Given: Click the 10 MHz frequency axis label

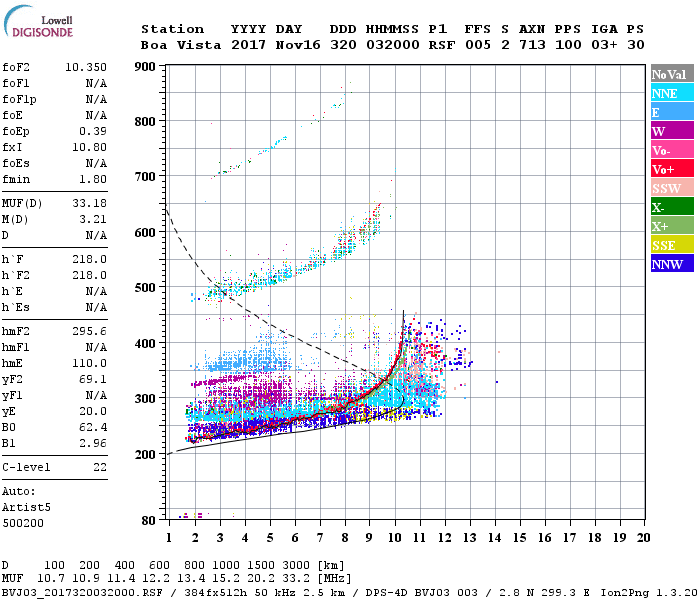Looking at the screenshot, I should (394, 538).
